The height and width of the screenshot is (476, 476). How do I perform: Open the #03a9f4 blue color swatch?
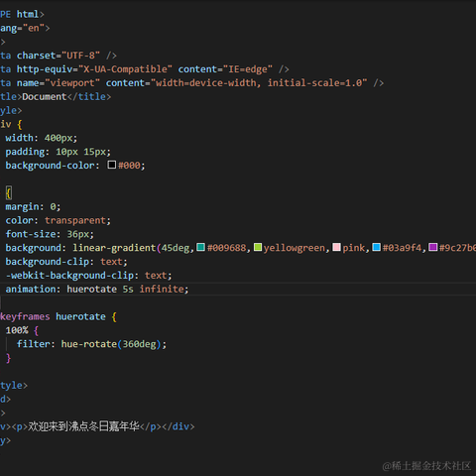coord(377,247)
